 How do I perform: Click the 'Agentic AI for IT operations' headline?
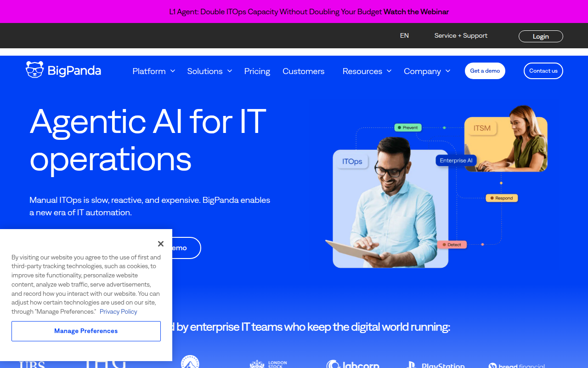tap(148, 140)
